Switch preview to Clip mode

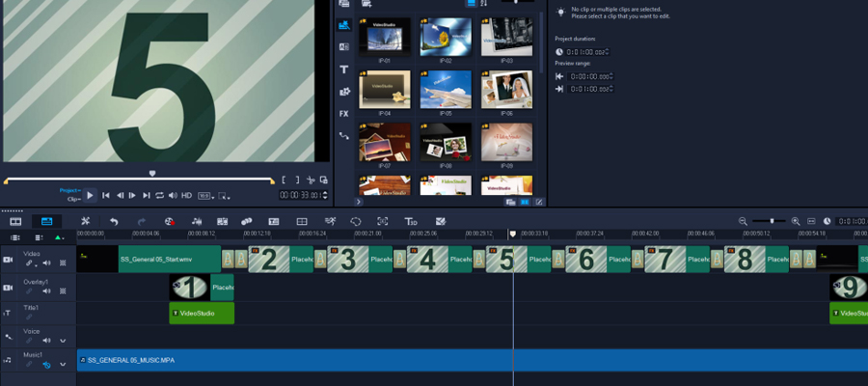(x=73, y=199)
